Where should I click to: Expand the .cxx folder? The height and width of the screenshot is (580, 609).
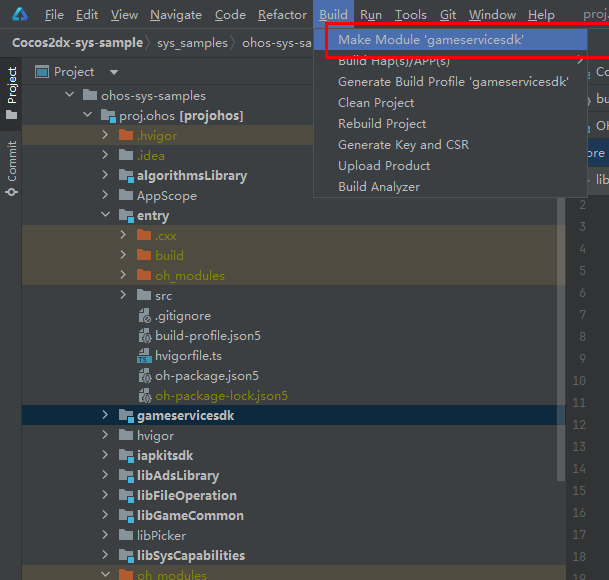[123, 234]
